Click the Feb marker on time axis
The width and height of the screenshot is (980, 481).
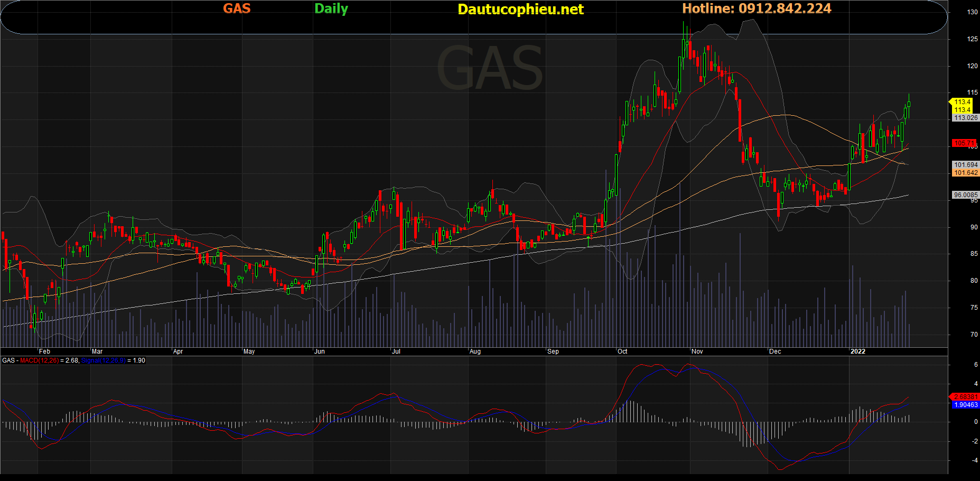point(44,351)
